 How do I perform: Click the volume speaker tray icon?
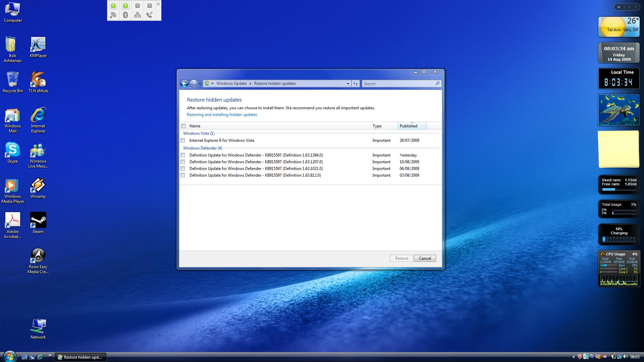(x=626, y=357)
